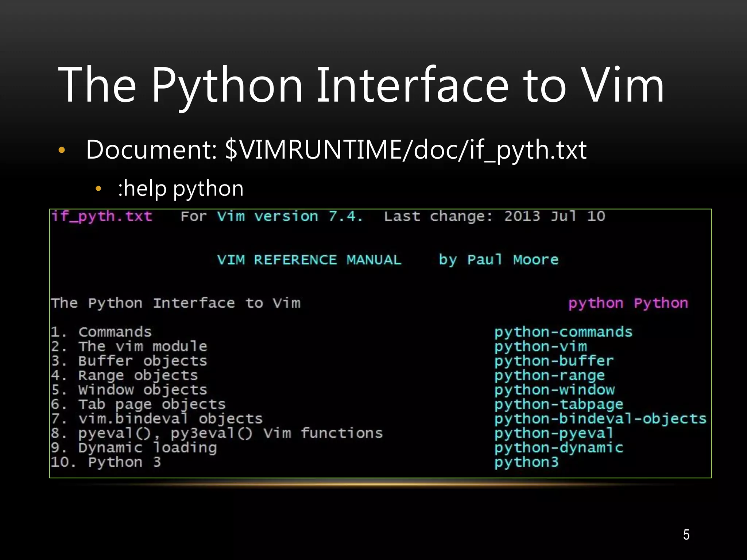Click 'VIM REFERENCE MANUAL' heading
747x560 pixels.
tap(309, 260)
